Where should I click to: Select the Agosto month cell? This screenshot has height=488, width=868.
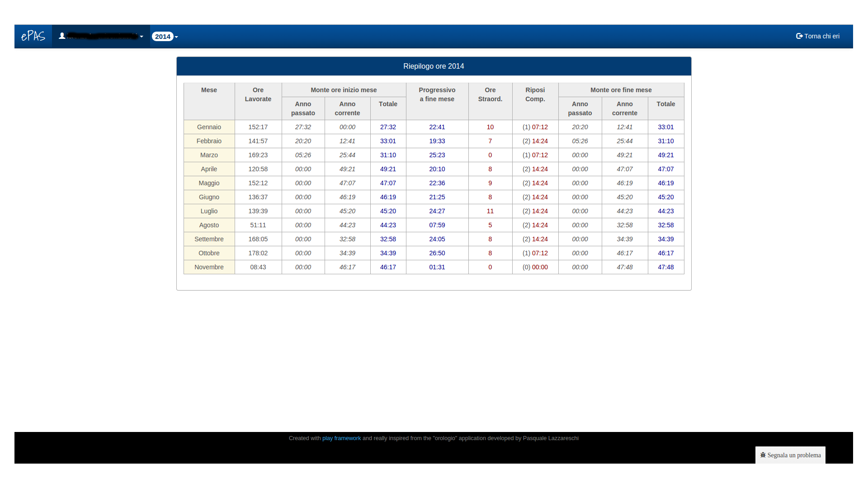click(x=209, y=225)
